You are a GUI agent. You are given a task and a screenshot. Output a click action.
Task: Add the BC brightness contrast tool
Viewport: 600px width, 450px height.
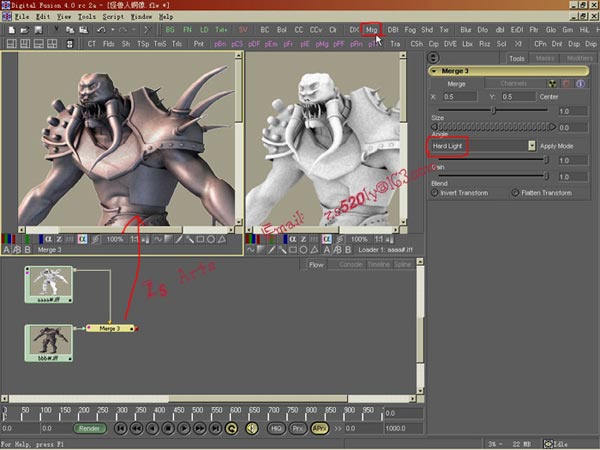(264, 30)
